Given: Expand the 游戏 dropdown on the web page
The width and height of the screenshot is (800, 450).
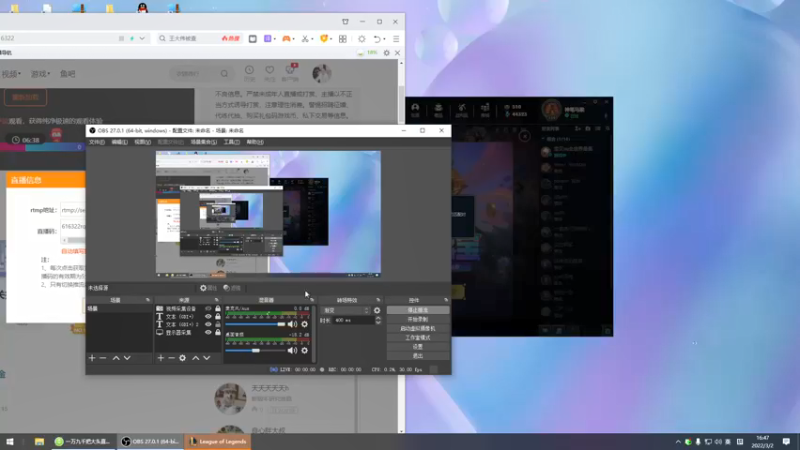Looking at the screenshot, I should coord(41,74).
